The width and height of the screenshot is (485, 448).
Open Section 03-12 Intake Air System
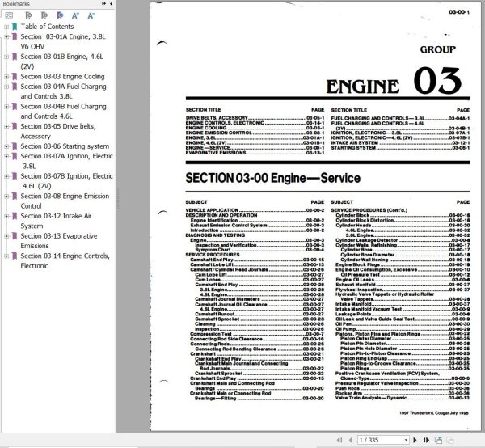click(56, 221)
